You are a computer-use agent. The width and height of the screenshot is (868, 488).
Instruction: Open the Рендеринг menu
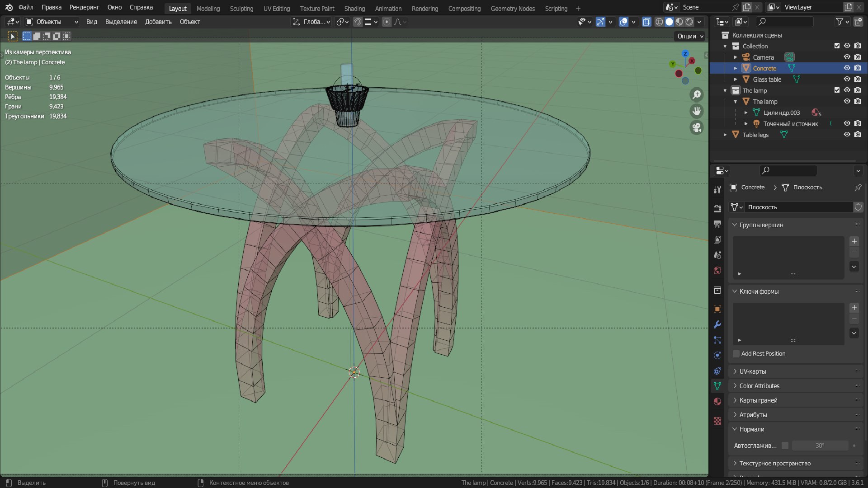coord(84,8)
